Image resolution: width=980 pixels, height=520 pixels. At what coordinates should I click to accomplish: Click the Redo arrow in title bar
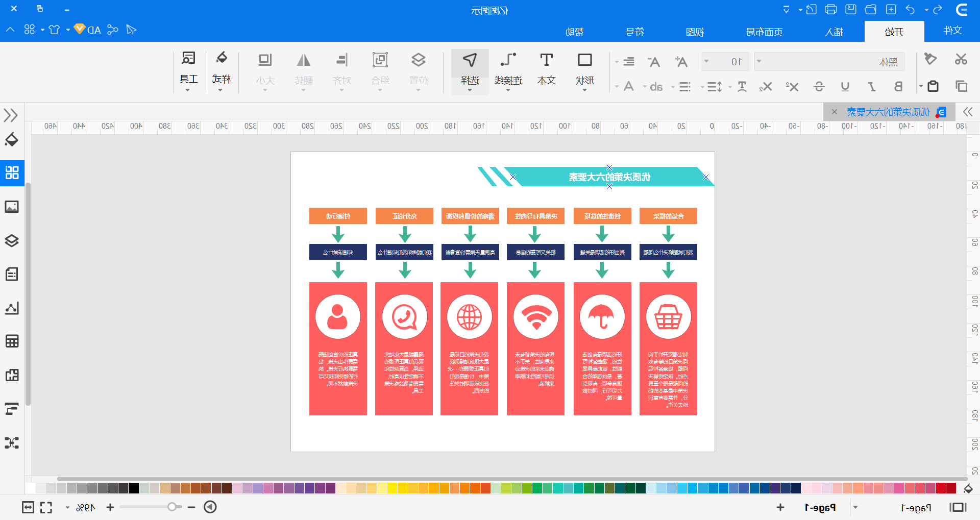937,10
